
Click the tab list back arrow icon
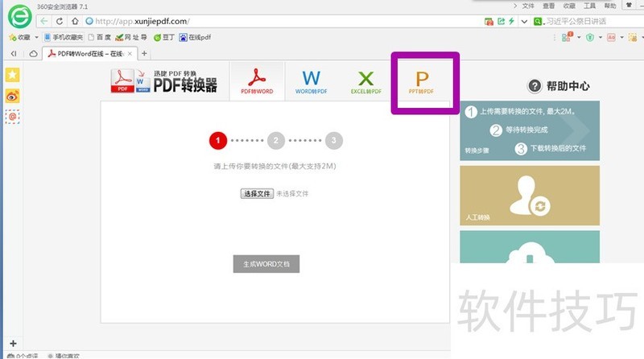click(x=14, y=53)
